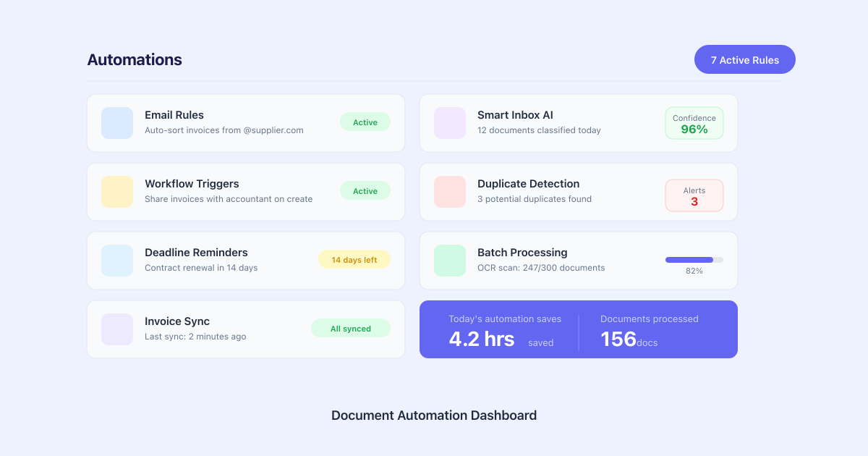Open the Duplicate Detection icon
868x456 pixels.
coord(449,192)
